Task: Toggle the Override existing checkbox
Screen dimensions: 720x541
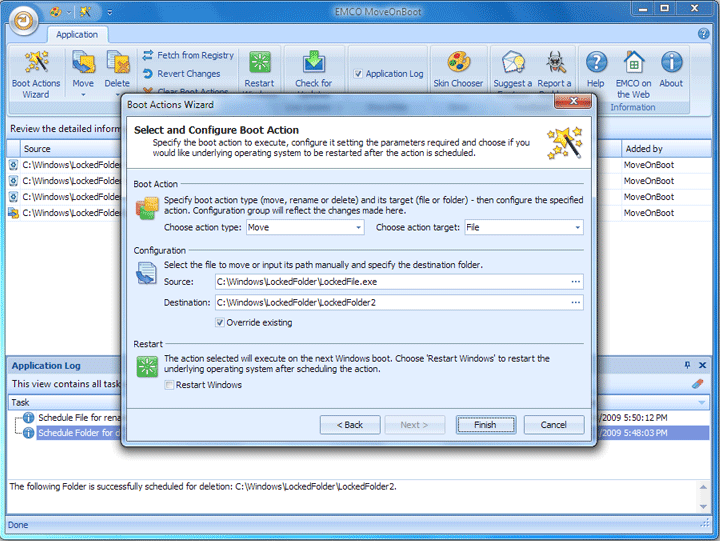Action: [220, 322]
